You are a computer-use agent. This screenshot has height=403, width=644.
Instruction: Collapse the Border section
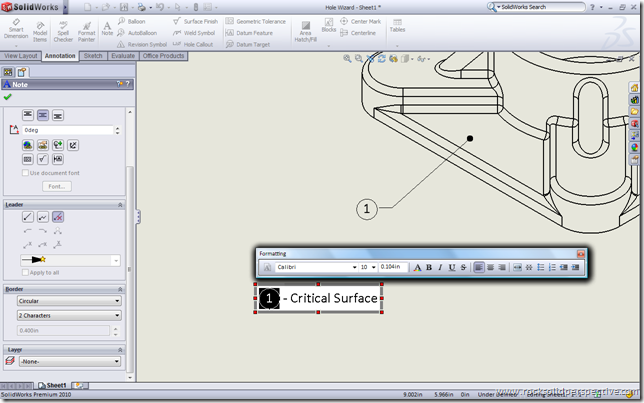tap(120, 289)
